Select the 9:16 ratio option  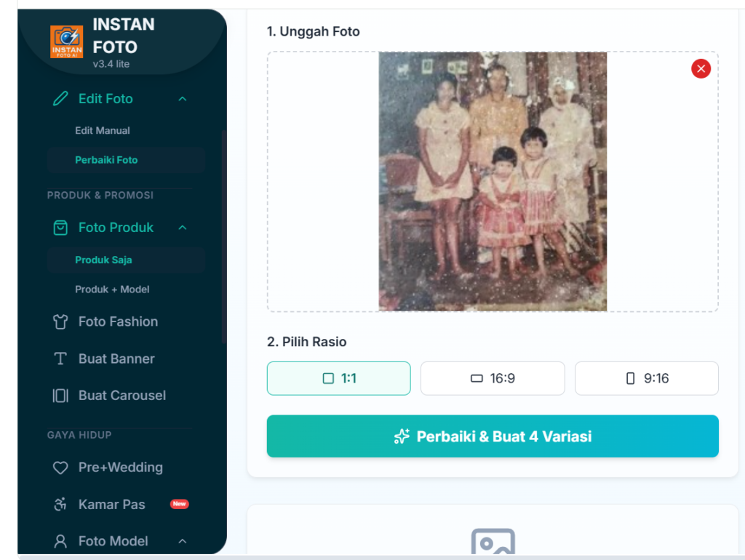tap(647, 378)
